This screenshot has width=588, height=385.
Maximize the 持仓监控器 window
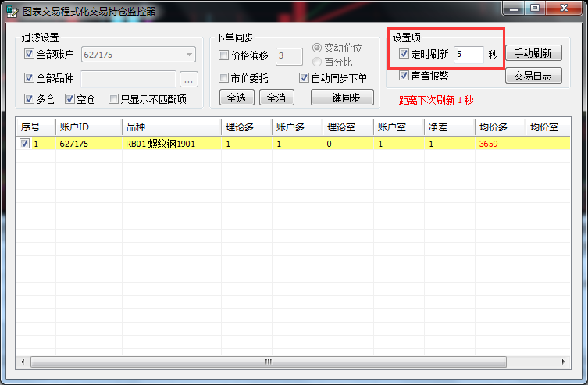[x=535, y=9]
